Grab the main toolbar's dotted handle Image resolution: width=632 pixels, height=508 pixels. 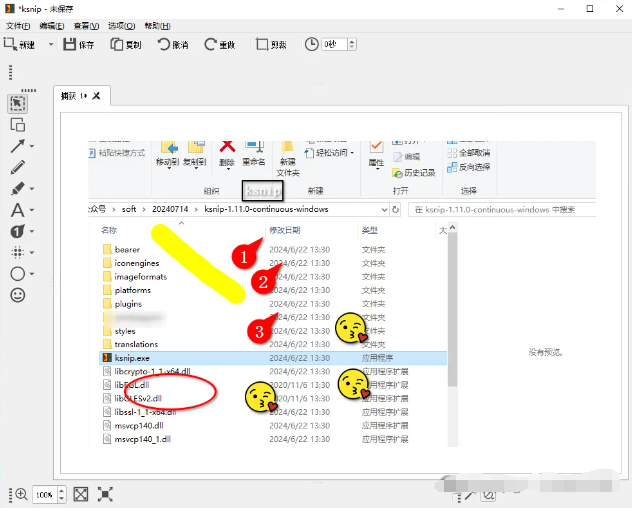10,73
